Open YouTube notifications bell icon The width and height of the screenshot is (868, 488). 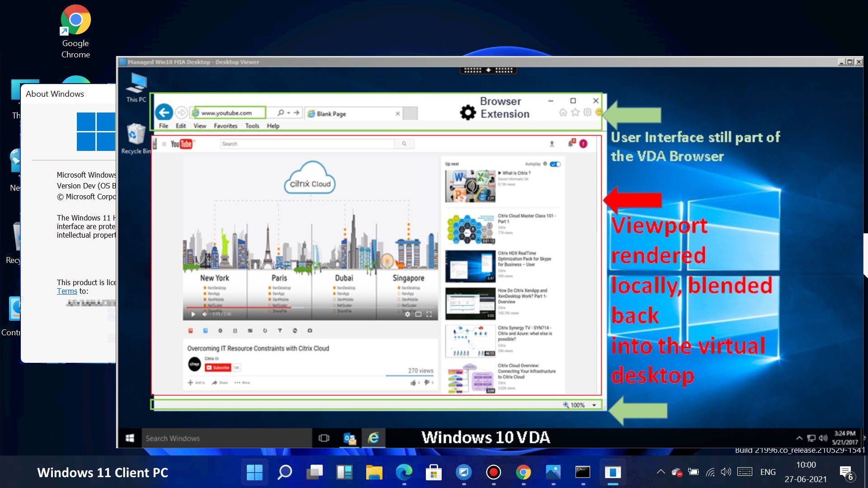click(x=570, y=143)
